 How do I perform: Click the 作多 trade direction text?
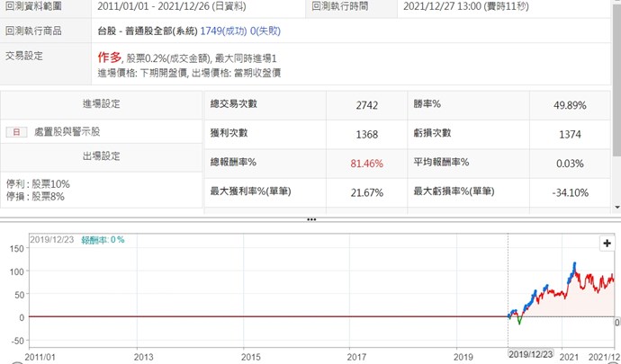[x=109, y=57]
